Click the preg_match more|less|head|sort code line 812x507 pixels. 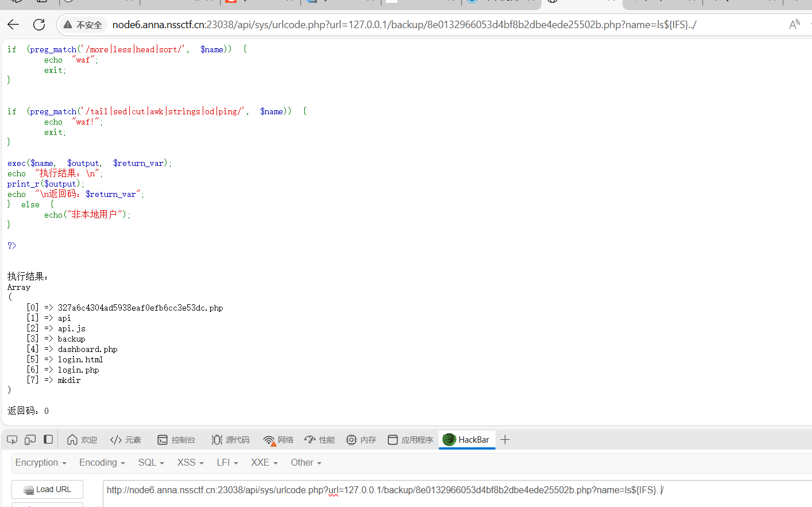tap(127, 49)
